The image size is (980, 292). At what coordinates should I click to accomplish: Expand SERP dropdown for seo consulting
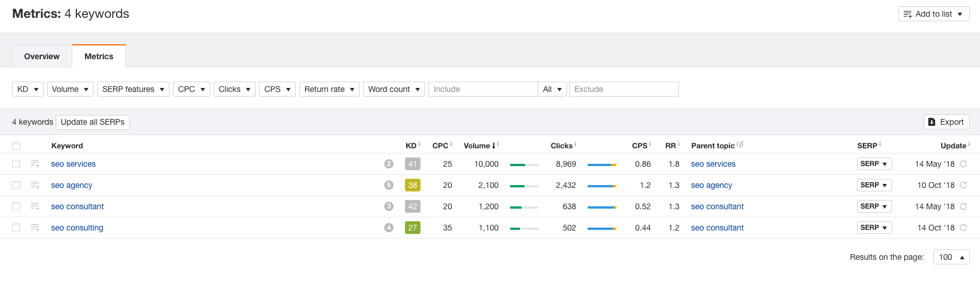[x=874, y=228]
